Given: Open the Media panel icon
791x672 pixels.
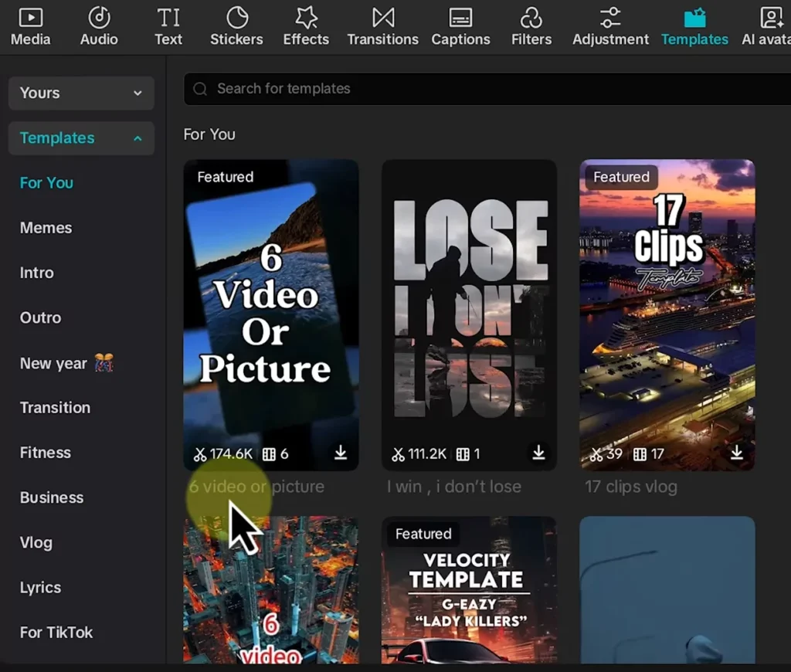Looking at the screenshot, I should click(x=30, y=18).
